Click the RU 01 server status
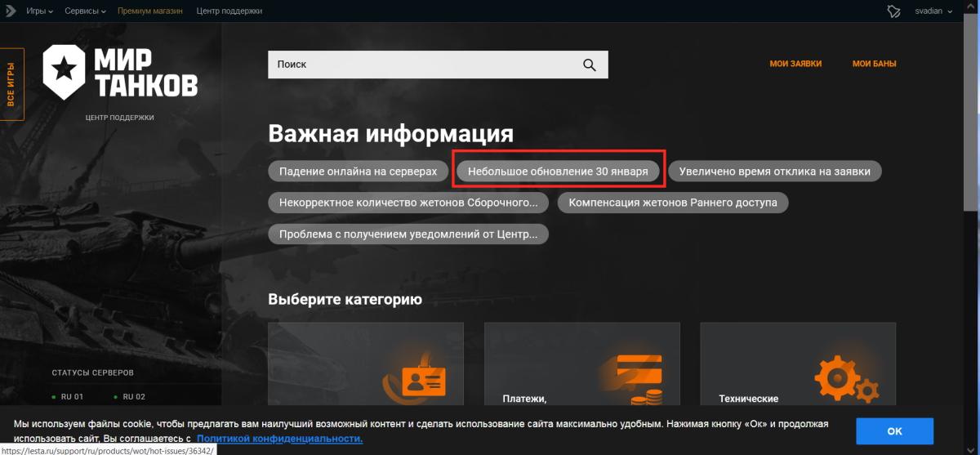Screen dimensions: 980x455 pyautogui.click(x=68, y=397)
